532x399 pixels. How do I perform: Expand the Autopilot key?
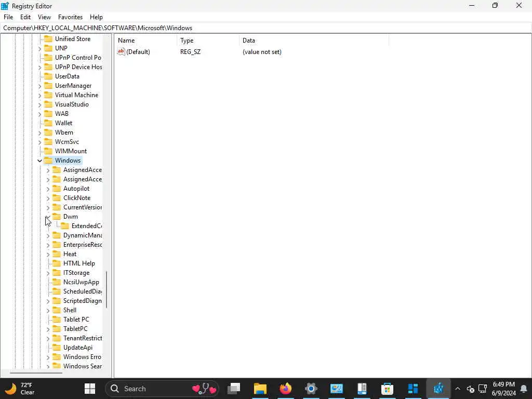[48, 189]
